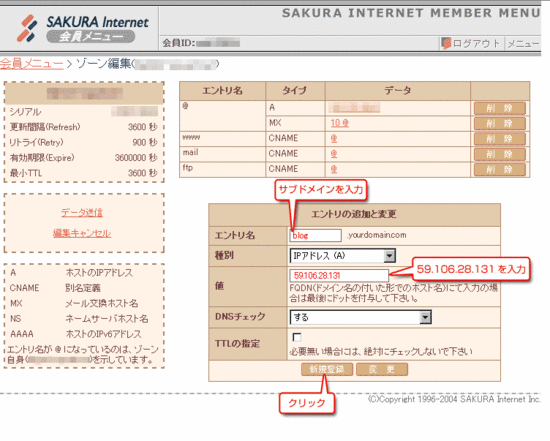Delete the @ A record entry
Screen dimensions: 550x441
(x=499, y=108)
